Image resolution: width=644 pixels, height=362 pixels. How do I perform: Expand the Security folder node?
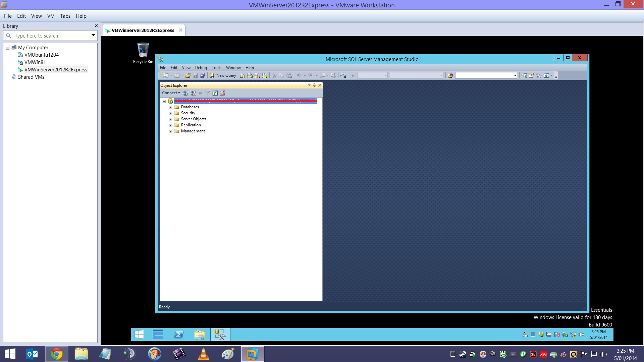pos(170,113)
